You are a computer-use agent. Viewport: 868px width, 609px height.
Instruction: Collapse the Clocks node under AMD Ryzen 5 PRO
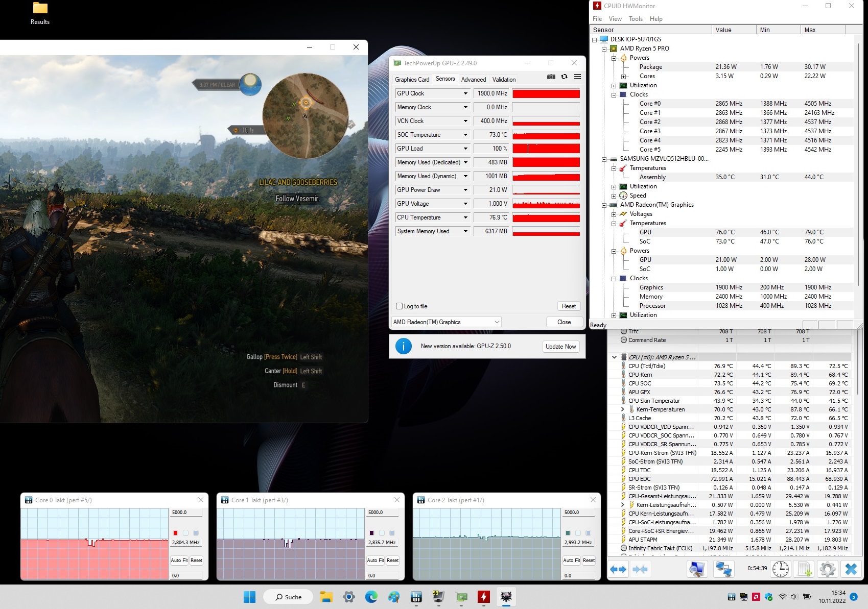614,94
